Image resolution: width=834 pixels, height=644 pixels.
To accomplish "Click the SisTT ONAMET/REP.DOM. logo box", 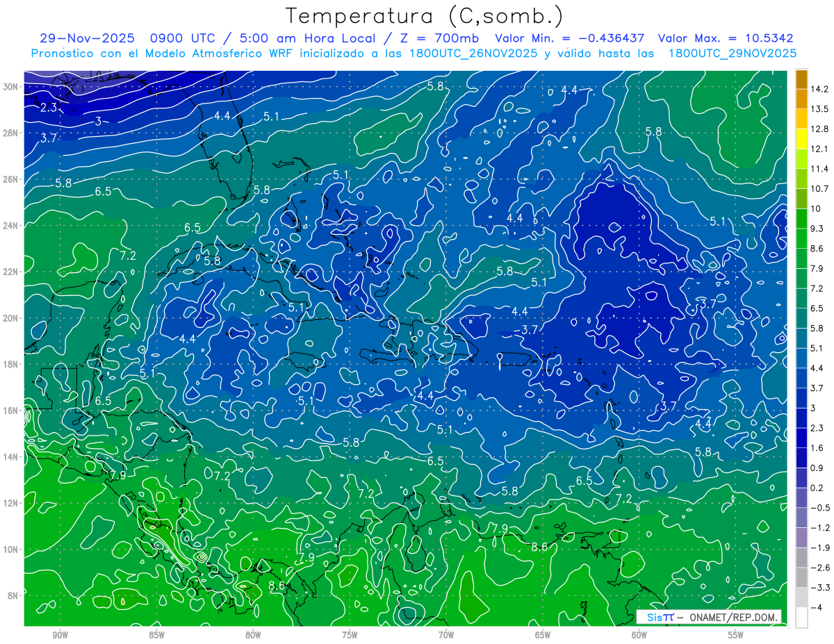I will point(709,617).
